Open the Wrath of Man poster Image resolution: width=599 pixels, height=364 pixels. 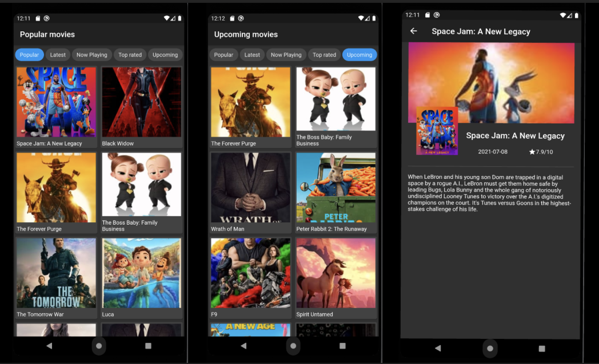tap(250, 187)
